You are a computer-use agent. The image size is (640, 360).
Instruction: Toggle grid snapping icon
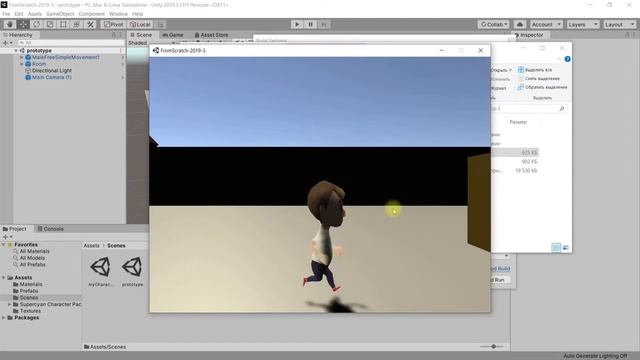[x=160, y=24]
